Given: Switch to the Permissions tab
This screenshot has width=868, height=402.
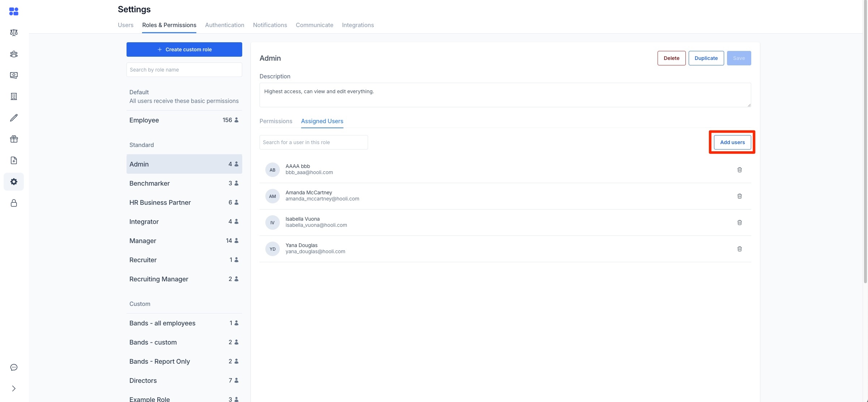Looking at the screenshot, I should 276,121.
